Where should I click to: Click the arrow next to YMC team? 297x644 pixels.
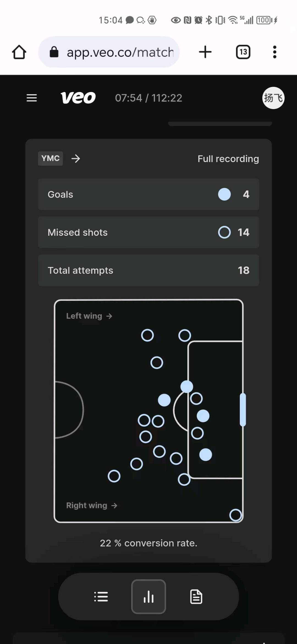tap(76, 159)
